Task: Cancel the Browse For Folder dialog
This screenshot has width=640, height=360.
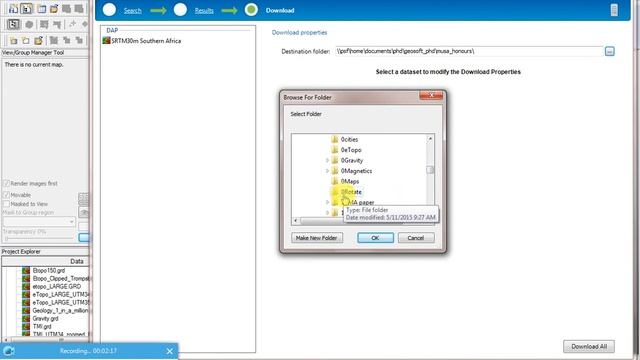Action: tap(416, 238)
